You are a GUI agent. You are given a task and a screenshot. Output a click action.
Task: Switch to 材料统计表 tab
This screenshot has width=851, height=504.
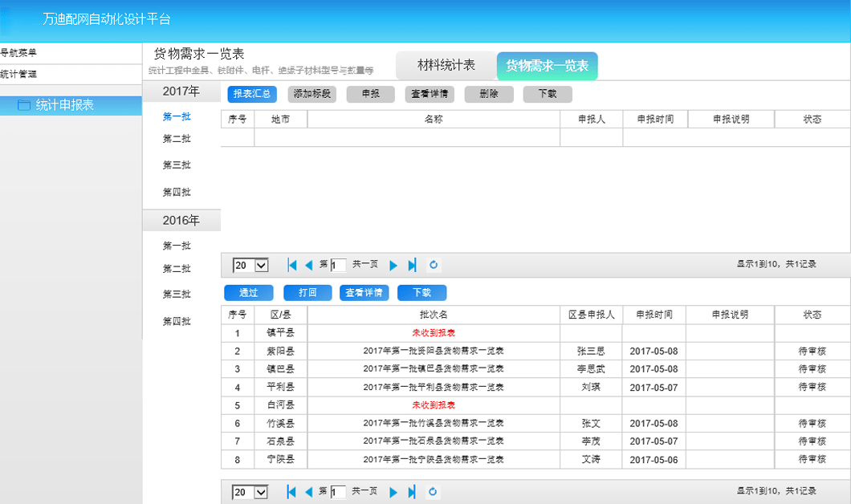coord(446,66)
